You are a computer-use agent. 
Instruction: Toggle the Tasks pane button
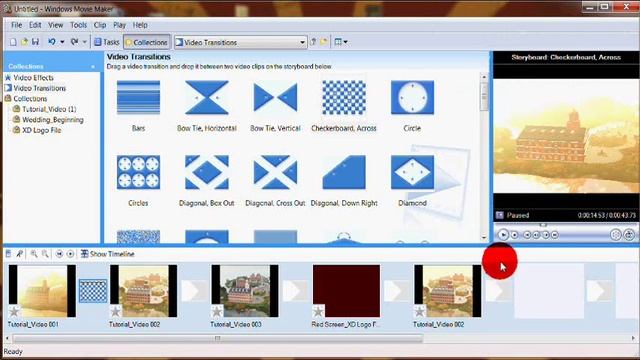point(107,42)
